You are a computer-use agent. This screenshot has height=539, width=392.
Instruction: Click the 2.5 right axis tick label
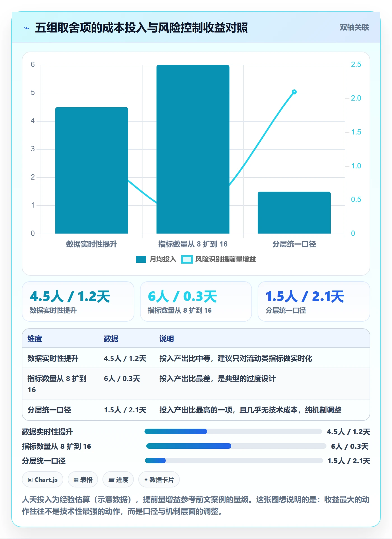[356, 65]
